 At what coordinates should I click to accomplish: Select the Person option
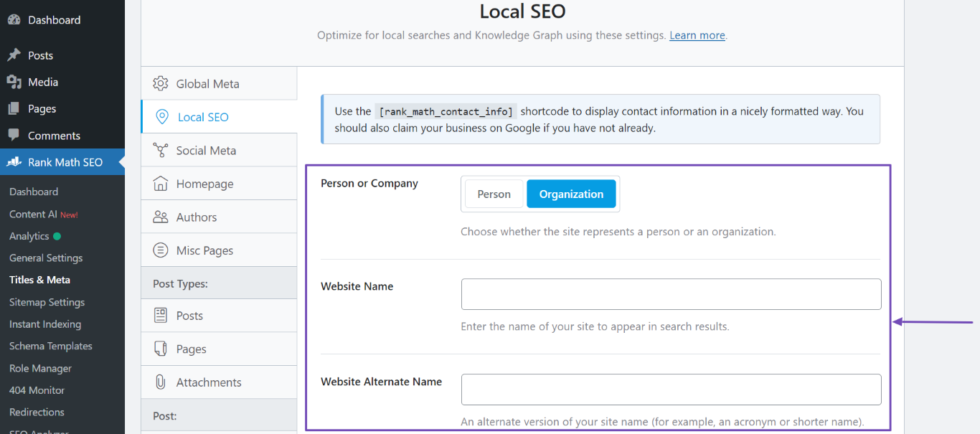click(x=494, y=194)
